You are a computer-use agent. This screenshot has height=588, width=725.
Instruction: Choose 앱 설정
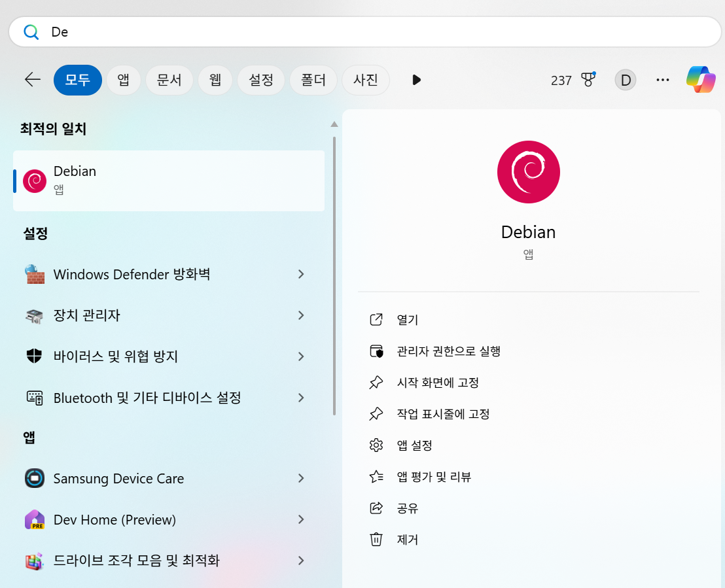pos(414,445)
